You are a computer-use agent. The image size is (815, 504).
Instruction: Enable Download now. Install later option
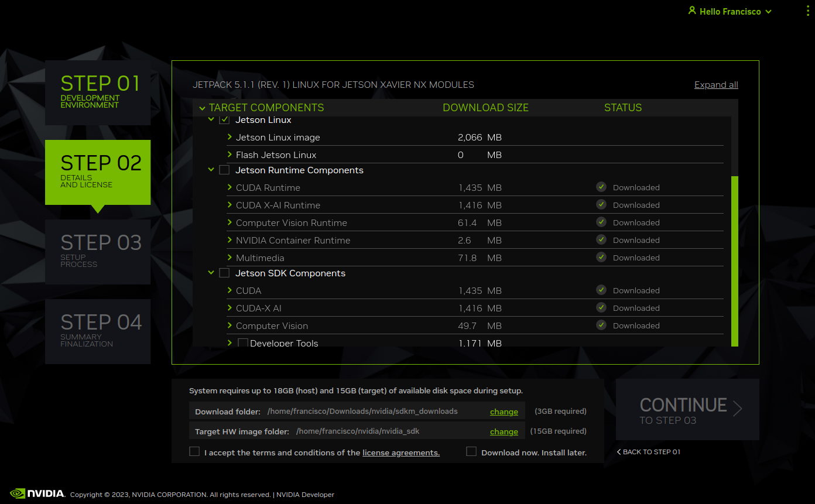471,452
